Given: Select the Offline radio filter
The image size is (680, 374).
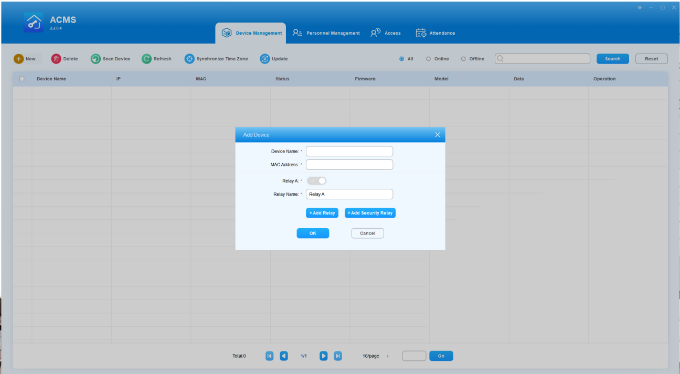Looking at the screenshot, I should (463, 59).
